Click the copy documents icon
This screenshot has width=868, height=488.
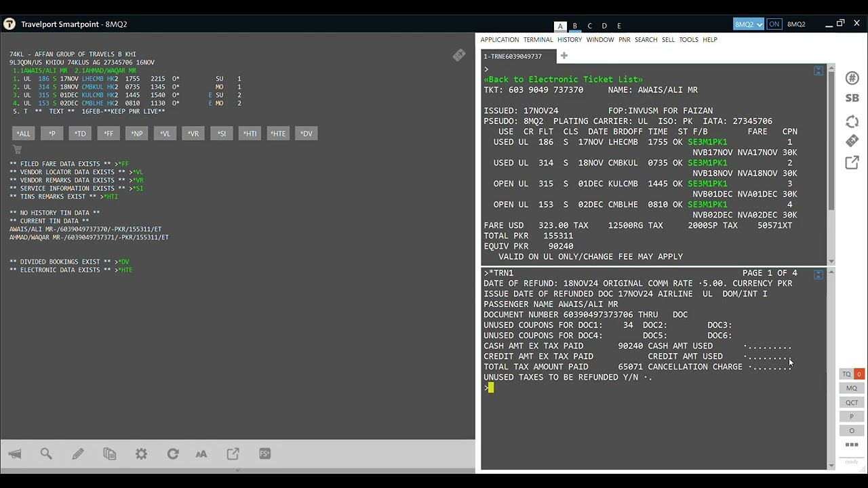click(x=110, y=454)
